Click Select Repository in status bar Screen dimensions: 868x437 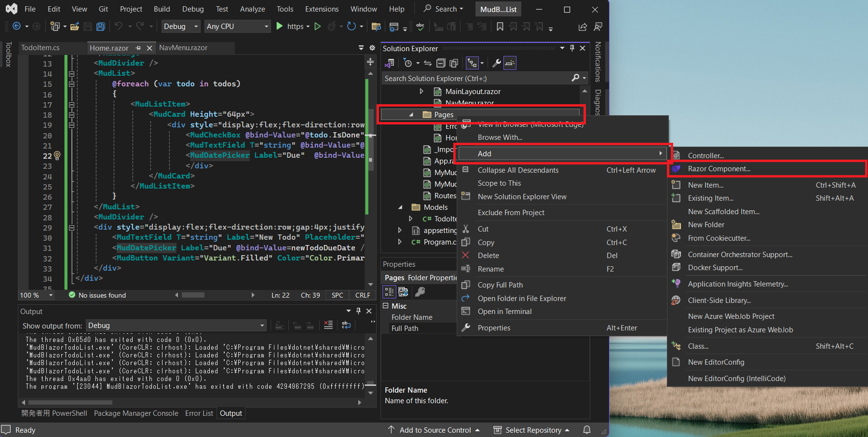[x=531, y=430]
